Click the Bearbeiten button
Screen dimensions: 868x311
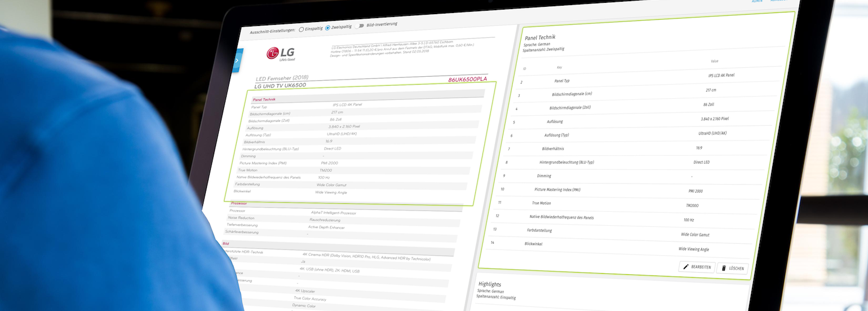pos(697,267)
